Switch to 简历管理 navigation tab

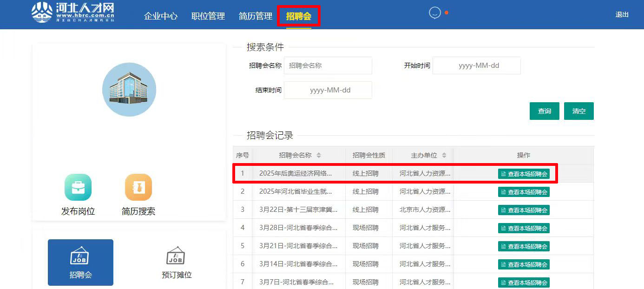(x=256, y=16)
